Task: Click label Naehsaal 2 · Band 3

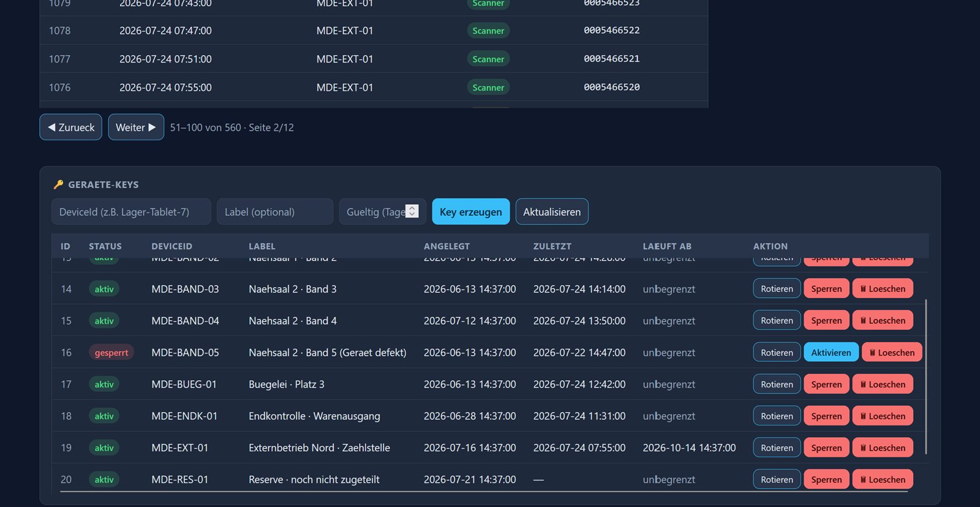Action: [x=292, y=289]
